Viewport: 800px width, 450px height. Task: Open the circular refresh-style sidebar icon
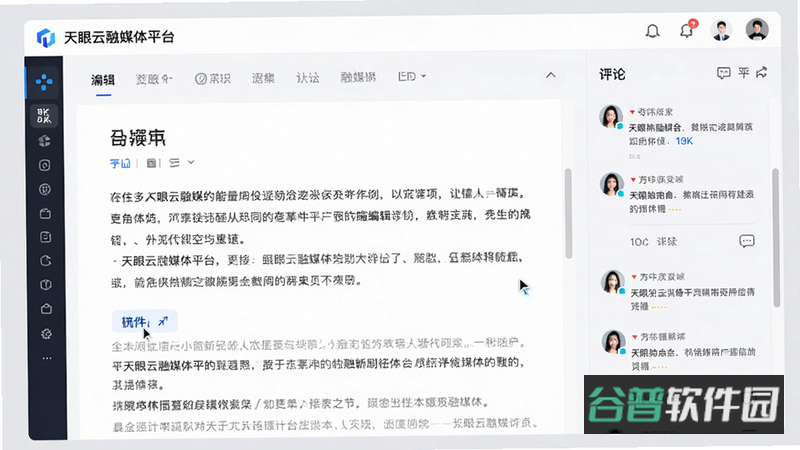click(45, 261)
